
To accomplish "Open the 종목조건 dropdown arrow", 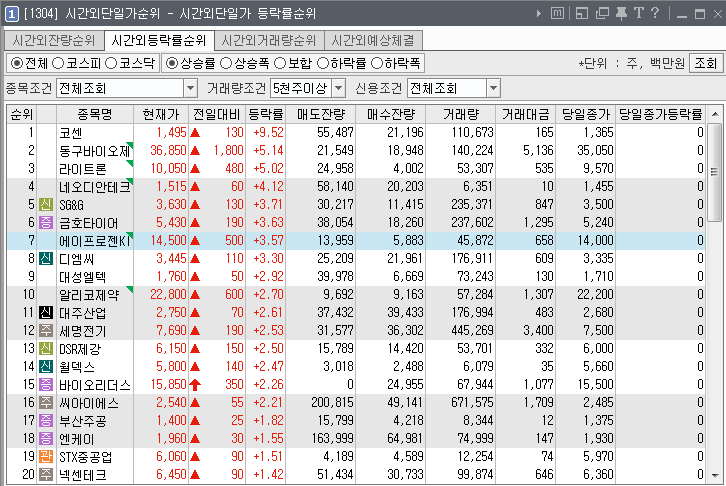I will (x=190, y=88).
